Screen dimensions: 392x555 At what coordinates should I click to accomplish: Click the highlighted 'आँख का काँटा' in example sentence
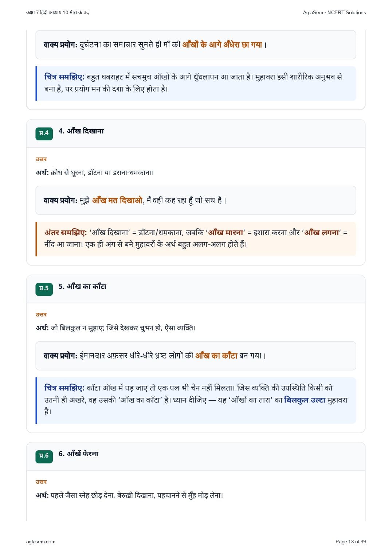216,356
